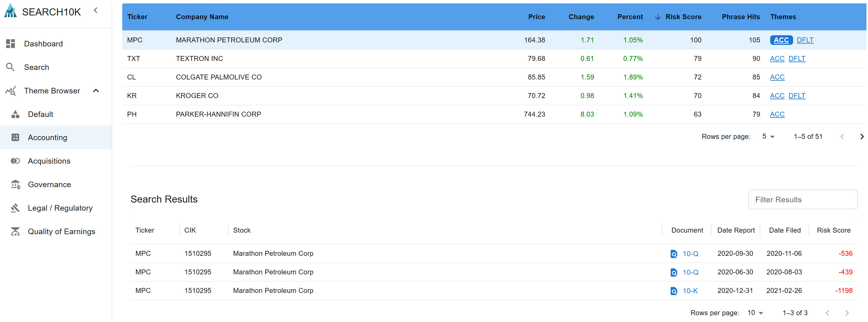Sort by Ticker column header
This screenshot has width=868, height=322.
(137, 17)
